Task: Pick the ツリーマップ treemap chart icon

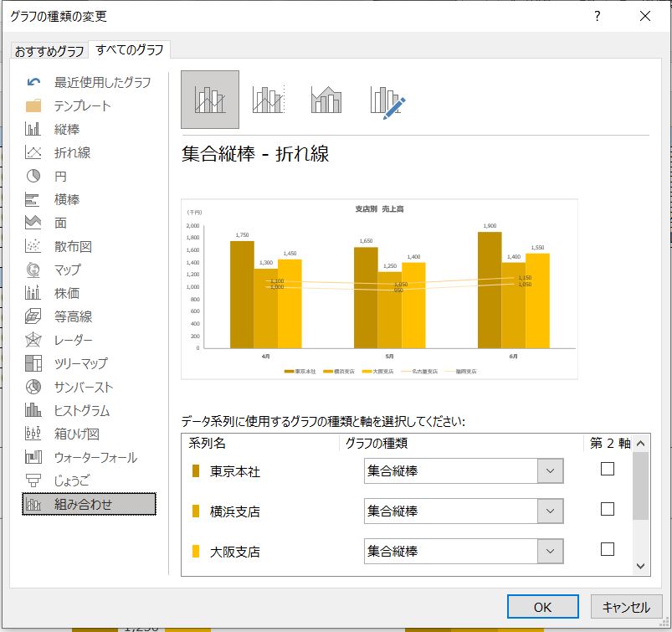Action: click(33, 363)
